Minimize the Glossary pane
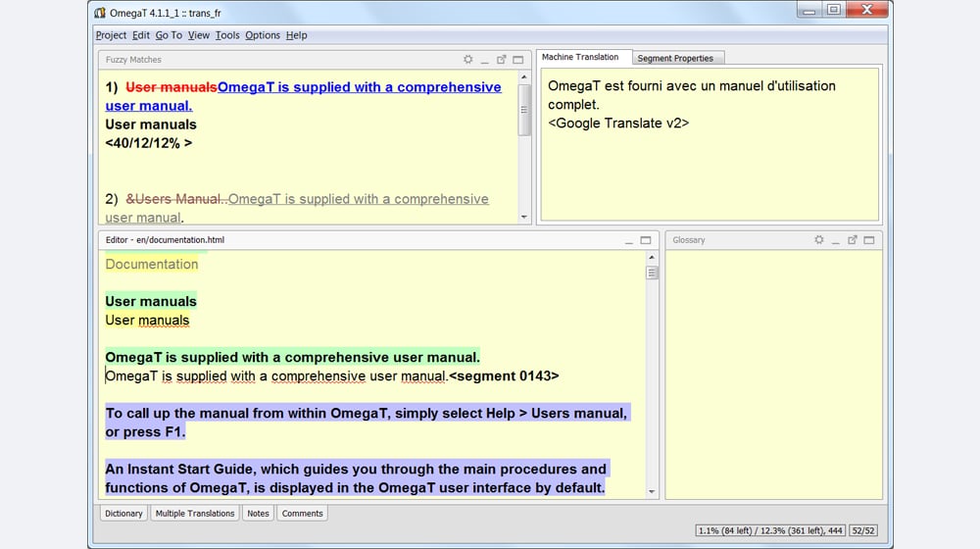 [836, 240]
